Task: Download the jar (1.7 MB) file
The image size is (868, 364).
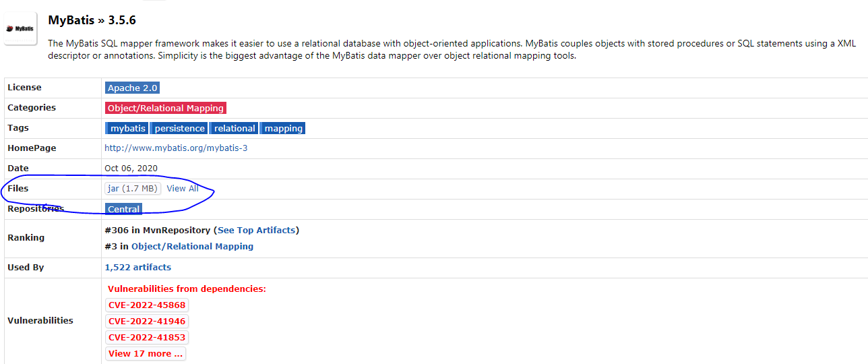Action: coord(133,189)
